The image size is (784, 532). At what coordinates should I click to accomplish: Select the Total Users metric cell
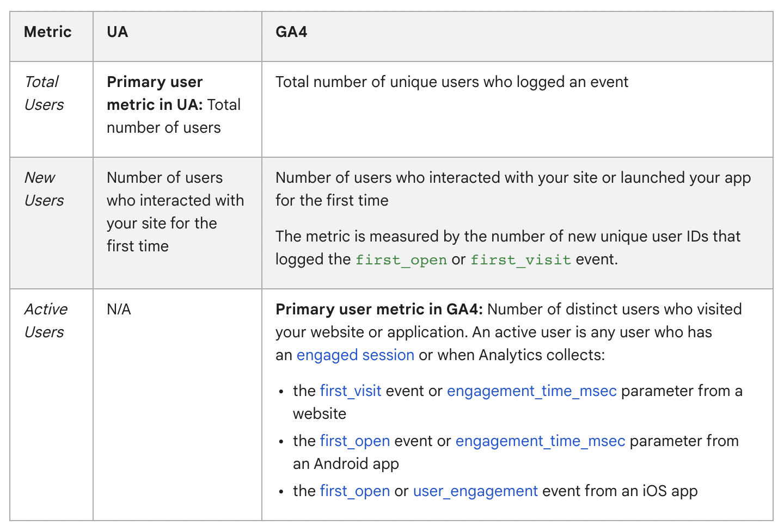pos(51,109)
